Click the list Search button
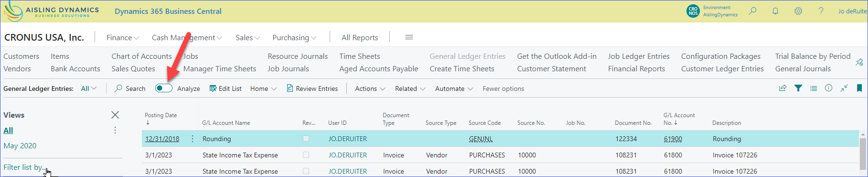This screenshot has width=868, height=177. click(130, 88)
